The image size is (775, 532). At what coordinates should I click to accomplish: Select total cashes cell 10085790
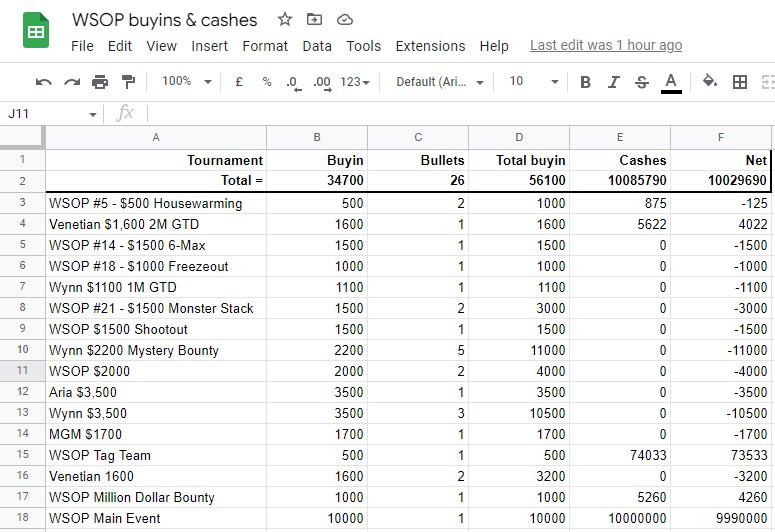(x=620, y=180)
